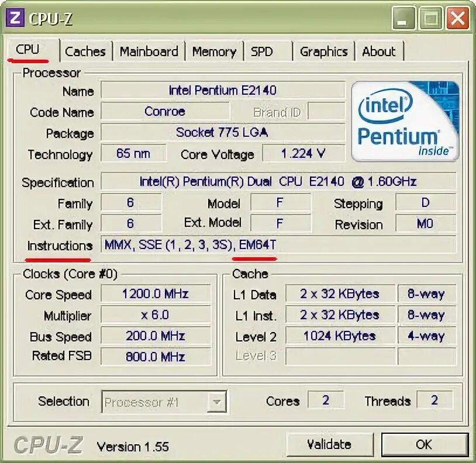Screen dimensions: 476x463
Task: Click the L1 Data size 2 x 32 KBytes
Action: pos(340,293)
